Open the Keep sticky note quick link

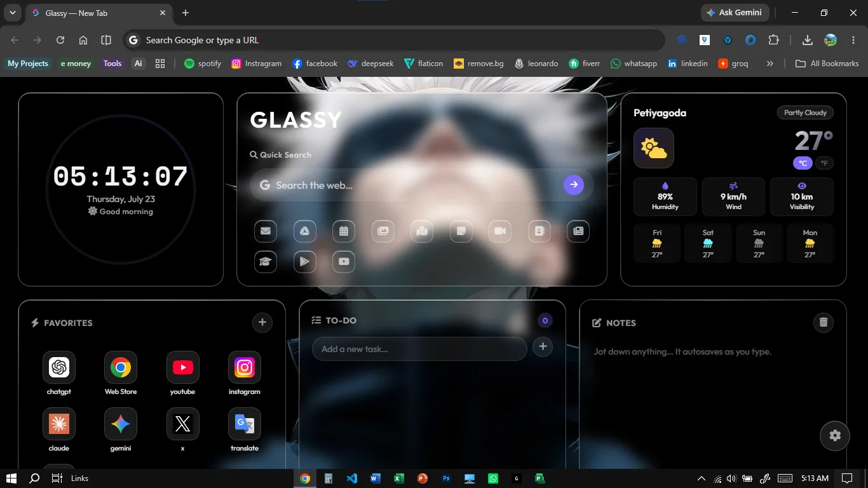point(461,231)
